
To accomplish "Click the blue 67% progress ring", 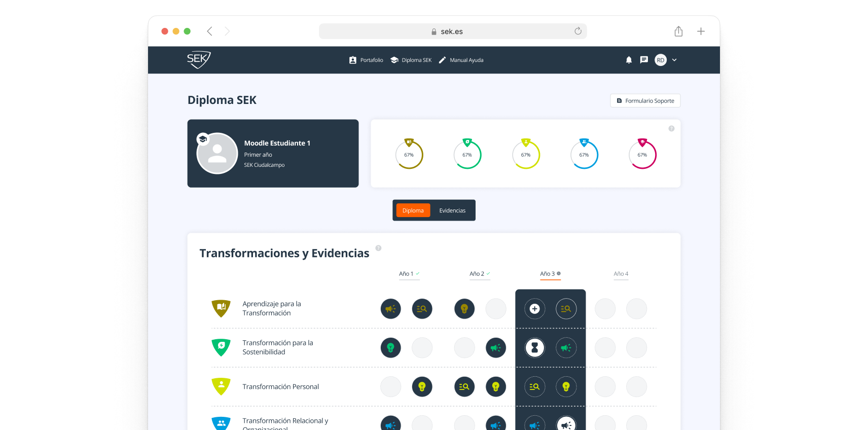I will 584,154.
